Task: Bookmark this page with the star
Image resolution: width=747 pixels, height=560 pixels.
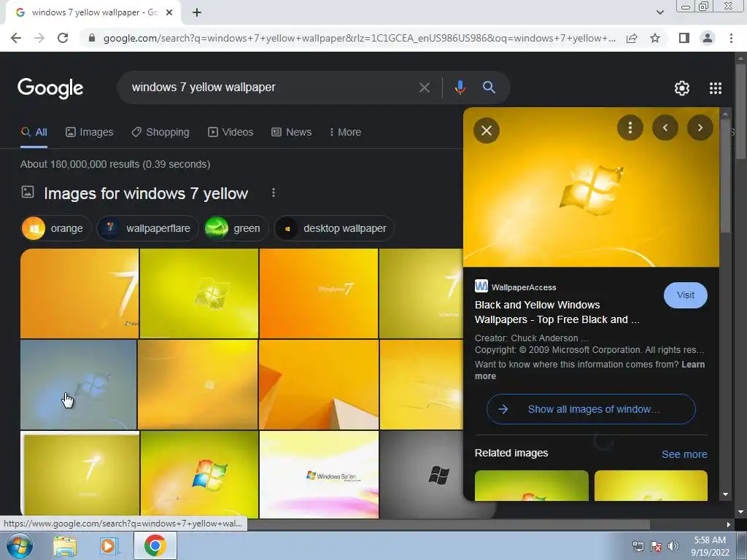Action: click(x=655, y=38)
